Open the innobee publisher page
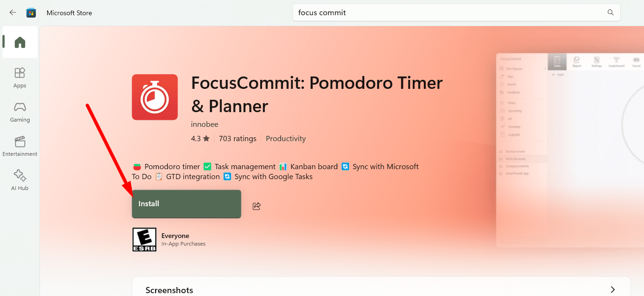 [205, 124]
